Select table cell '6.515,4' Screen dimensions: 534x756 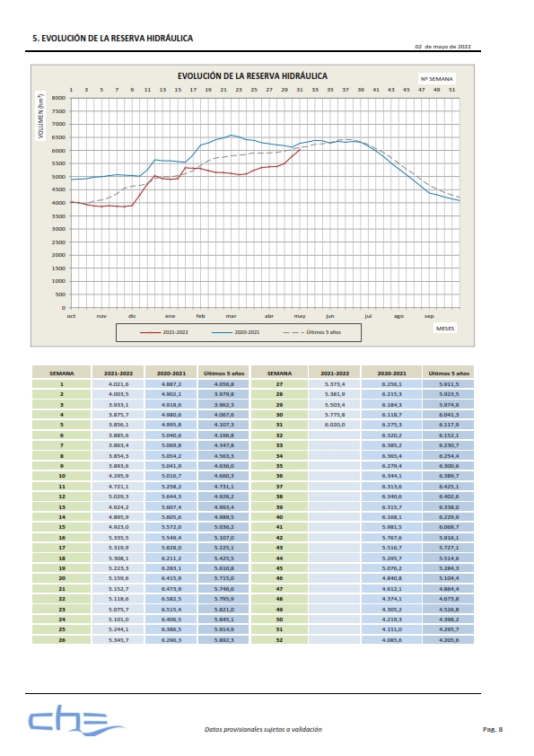(x=171, y=610)
